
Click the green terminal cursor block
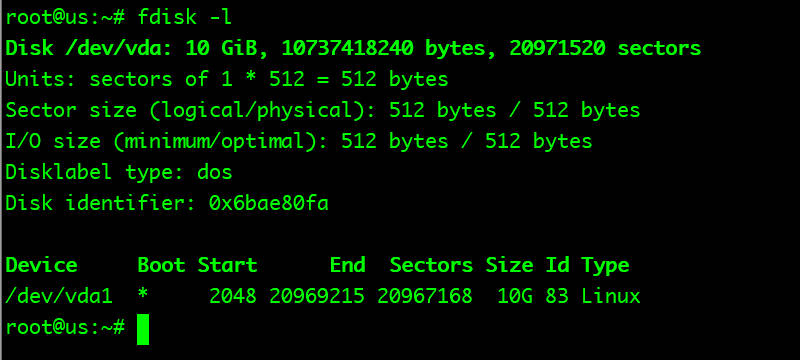click(143, 329)
